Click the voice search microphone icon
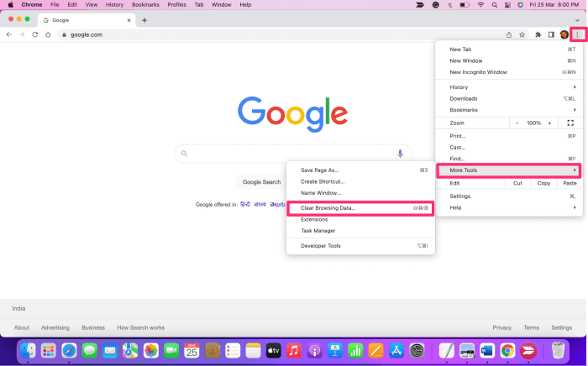Screen dimensions: 588x366 [x=400, y=154]
